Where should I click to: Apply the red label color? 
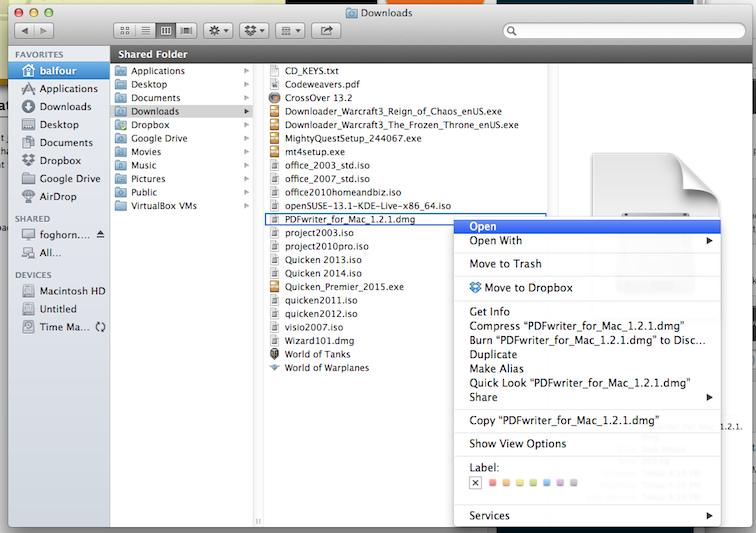493,483
